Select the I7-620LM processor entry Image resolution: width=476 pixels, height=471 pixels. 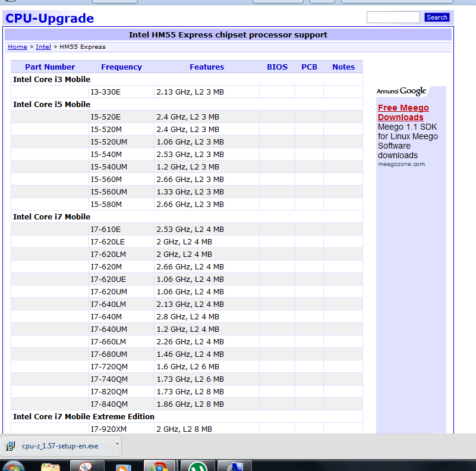click(108, 254)
